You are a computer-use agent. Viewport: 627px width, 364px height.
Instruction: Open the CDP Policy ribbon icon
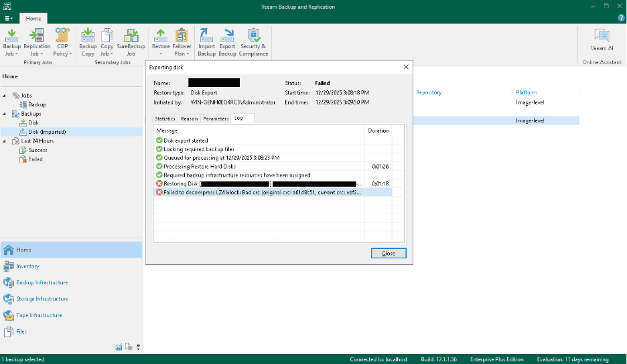[62, 42]
